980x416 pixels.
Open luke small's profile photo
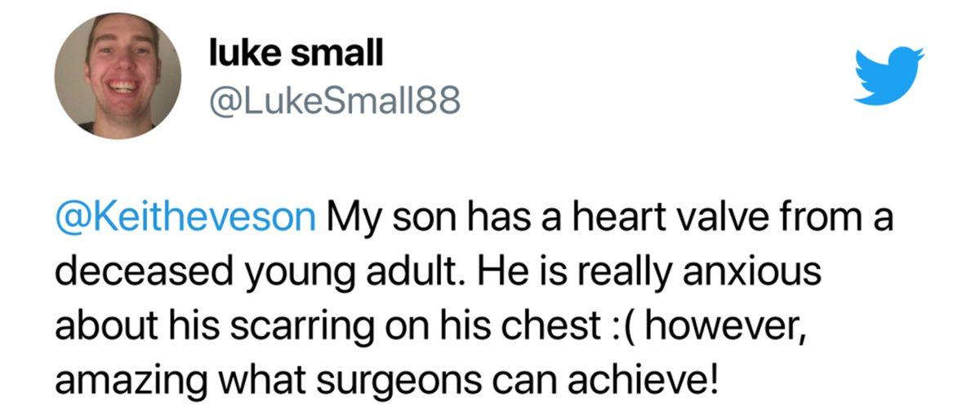pos(118,76)
